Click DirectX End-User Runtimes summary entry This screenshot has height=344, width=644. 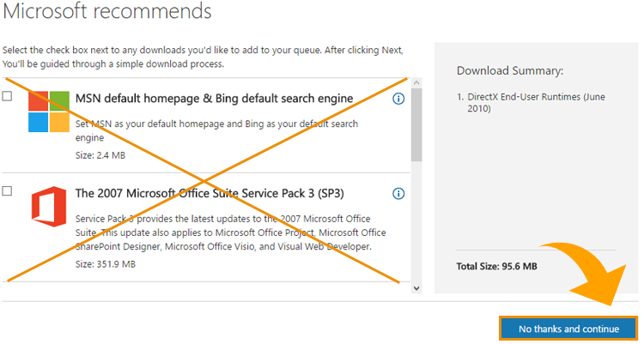point(532,103)
